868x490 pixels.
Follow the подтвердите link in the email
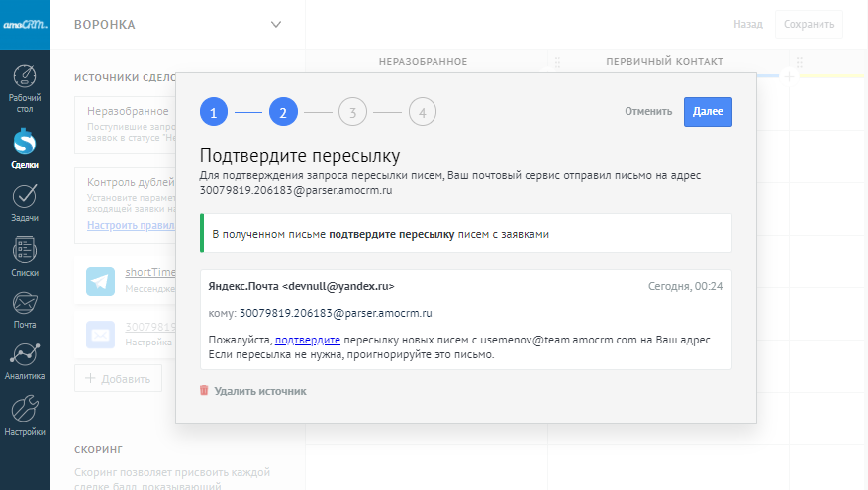[308, 340]
